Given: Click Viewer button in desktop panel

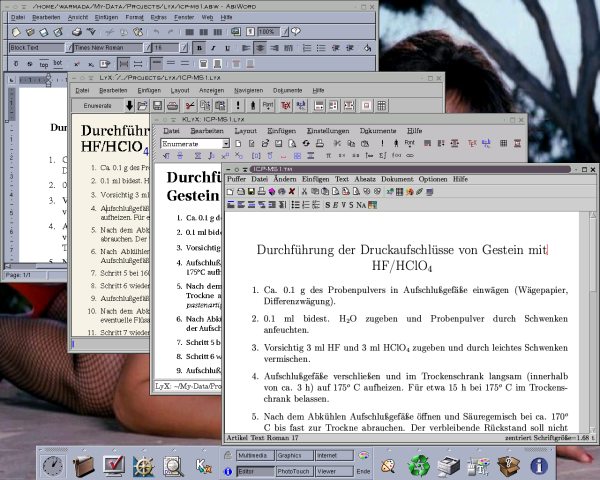Looking at the screenshot, I should coord(334,472).
